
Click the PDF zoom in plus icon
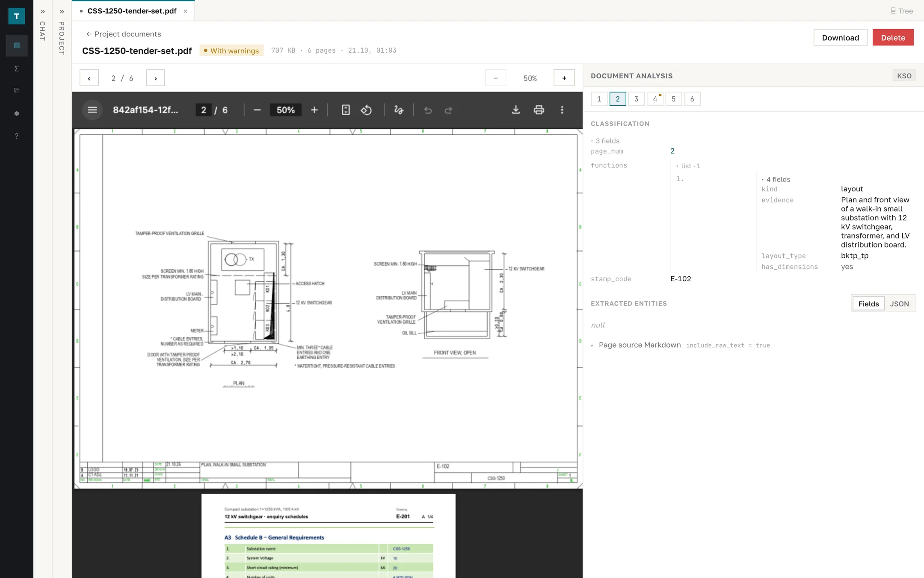click(x=314, y=110)
